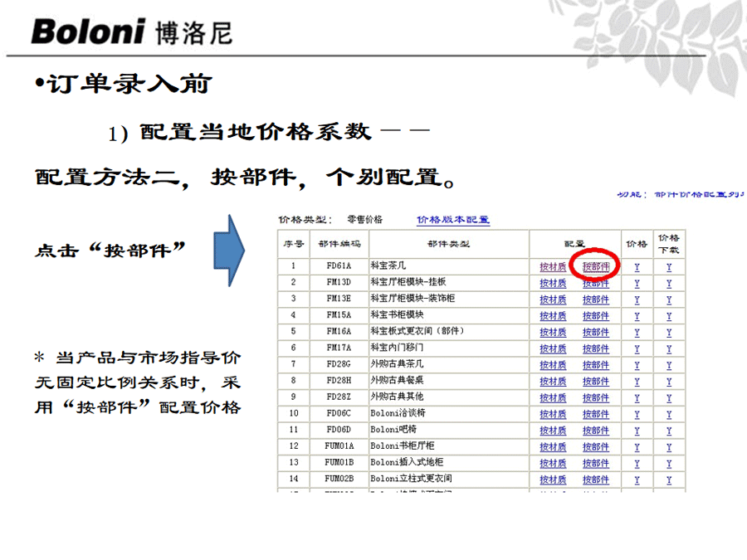Click the 部件编码 column header
This screenshot has width=747, height=560.
coord(339,245)
